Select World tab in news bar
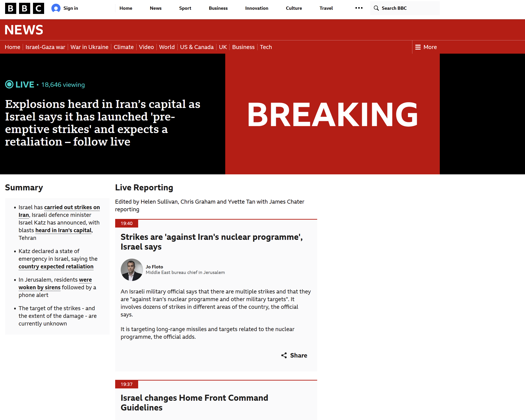The height and width of the screenshot is (420, 525). pyautogui.click(x=167, y=47)
